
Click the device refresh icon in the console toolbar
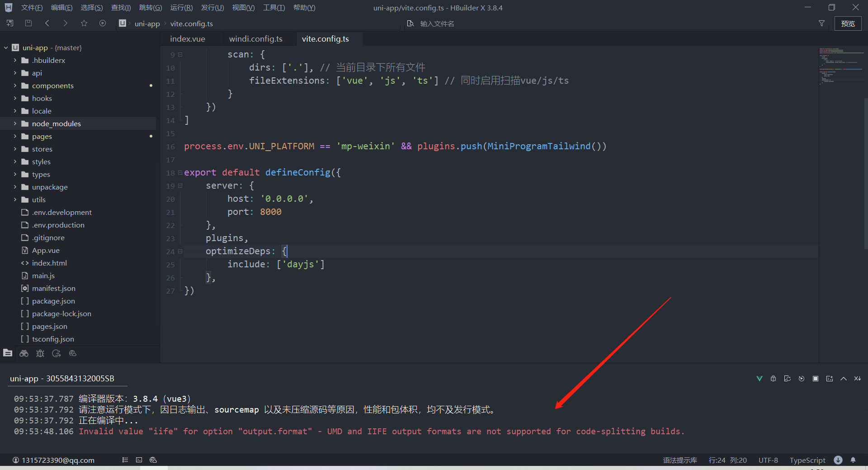click(788, 379)
